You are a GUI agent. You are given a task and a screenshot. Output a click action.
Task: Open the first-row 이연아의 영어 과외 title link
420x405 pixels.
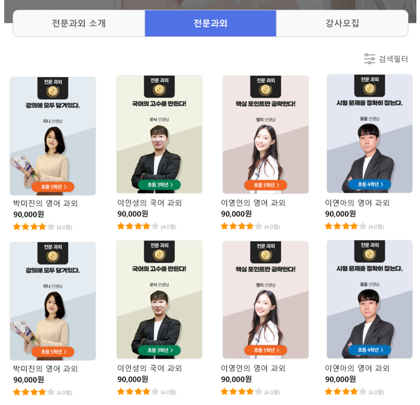357,203
